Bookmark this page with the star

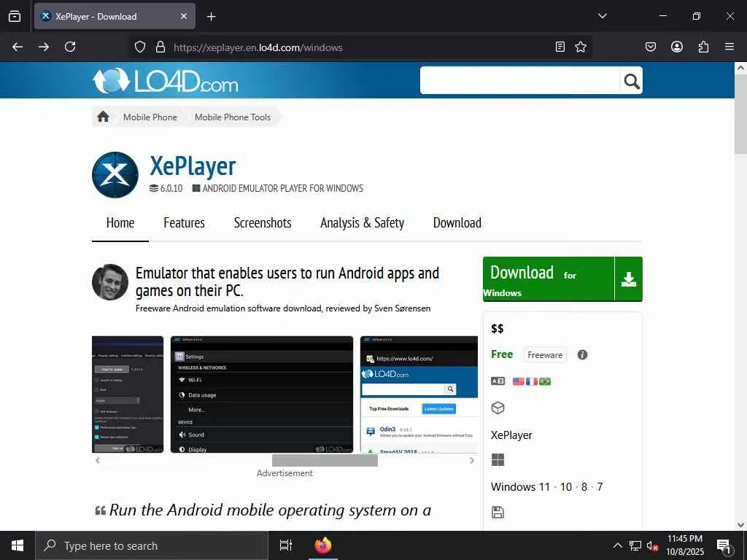[581, 47]
